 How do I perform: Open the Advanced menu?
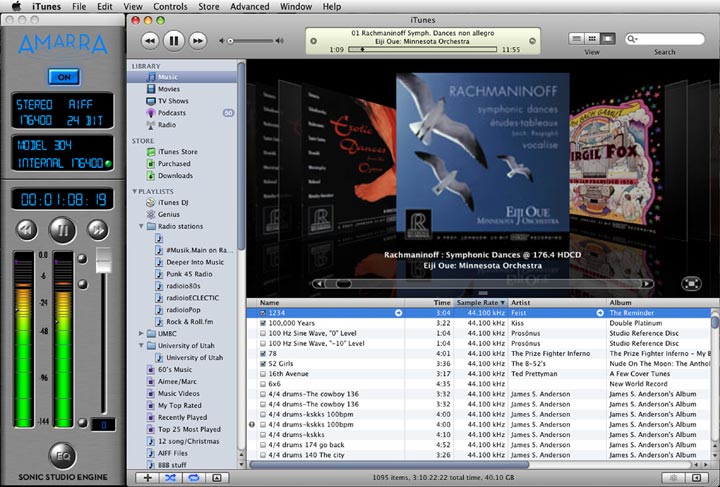pos(248,6)
